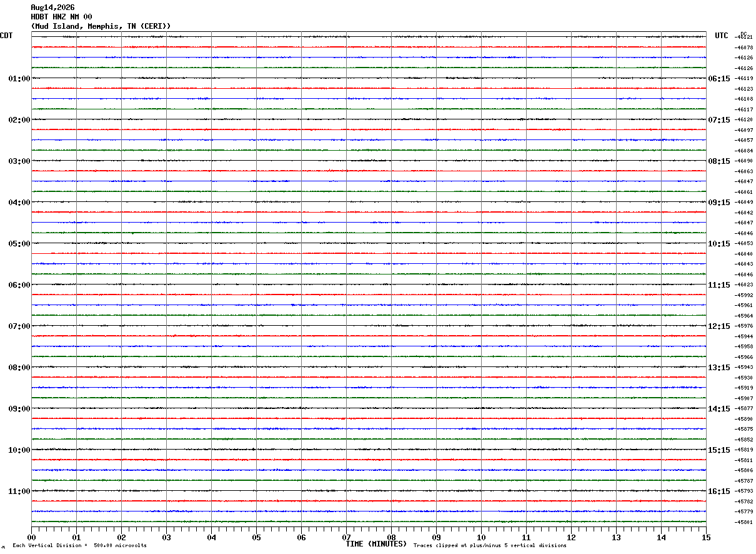The image size is (756, 554).
Task: Click the Aug14,2026 date header
Action: click(x=52, y=8)
